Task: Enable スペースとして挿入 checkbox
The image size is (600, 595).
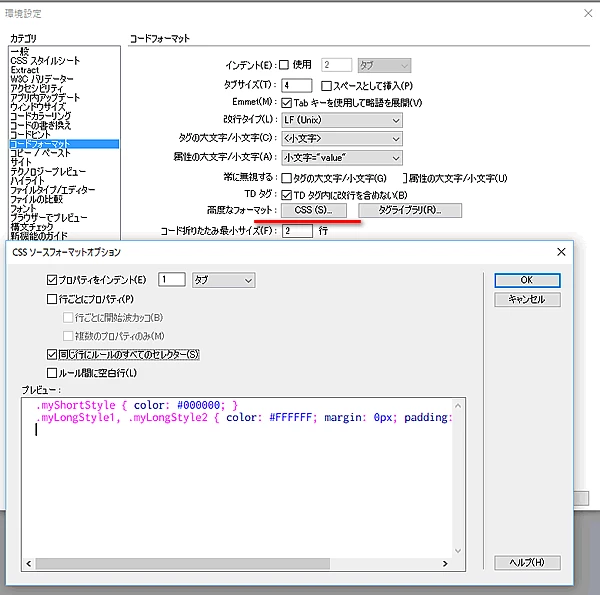Action: pos(326,86)
